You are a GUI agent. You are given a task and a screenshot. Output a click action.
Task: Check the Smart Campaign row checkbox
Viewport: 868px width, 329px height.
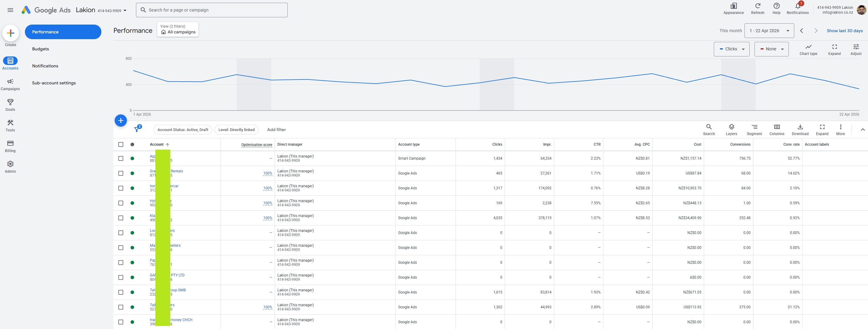[121, 158]
